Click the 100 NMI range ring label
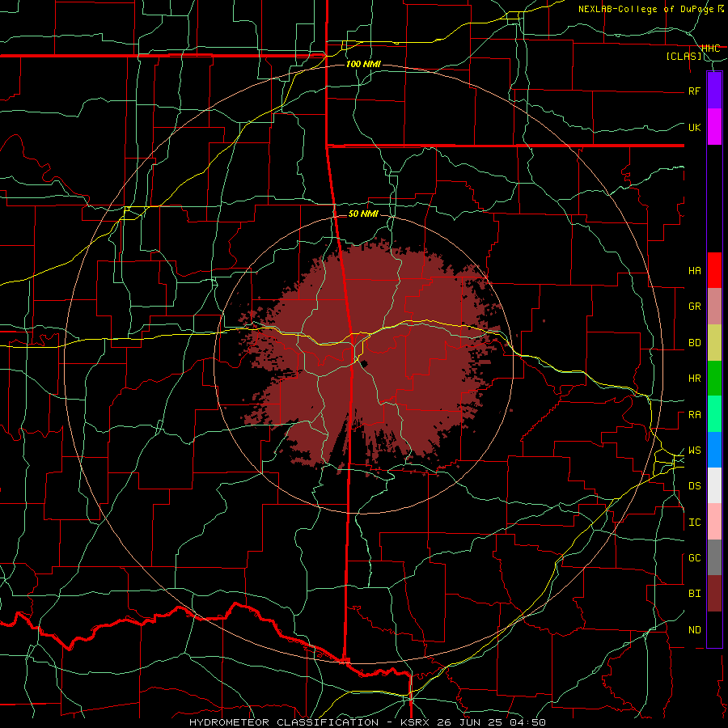 (363, 64)
